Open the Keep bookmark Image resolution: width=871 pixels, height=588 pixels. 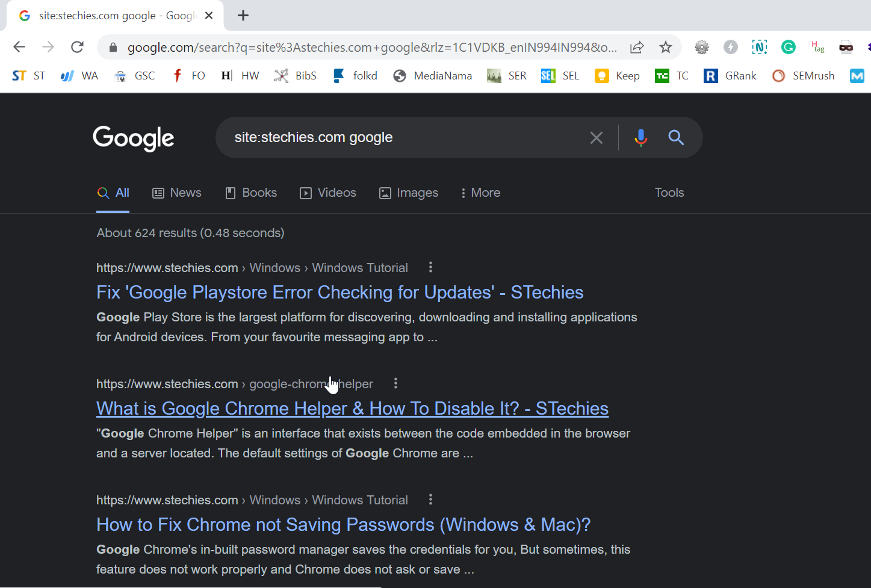tap(617, 76)
